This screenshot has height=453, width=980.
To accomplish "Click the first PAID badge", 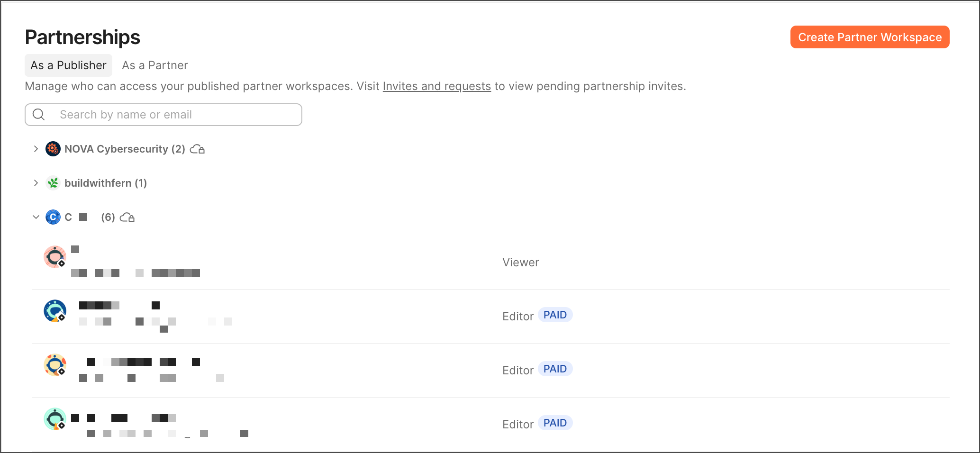I will tap(555, 315).
